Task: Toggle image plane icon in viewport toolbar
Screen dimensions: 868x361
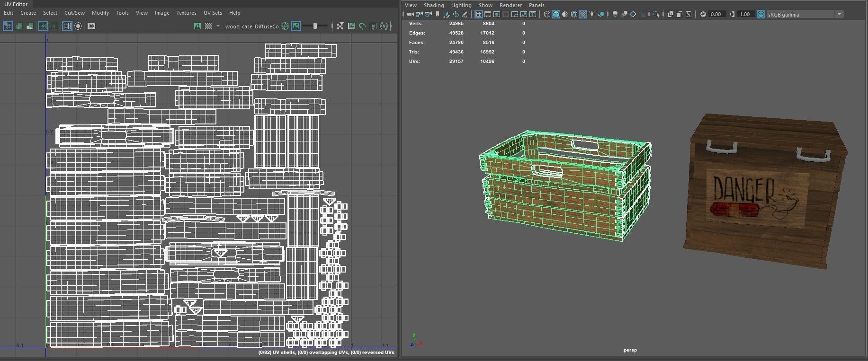Action: (447, 14)
